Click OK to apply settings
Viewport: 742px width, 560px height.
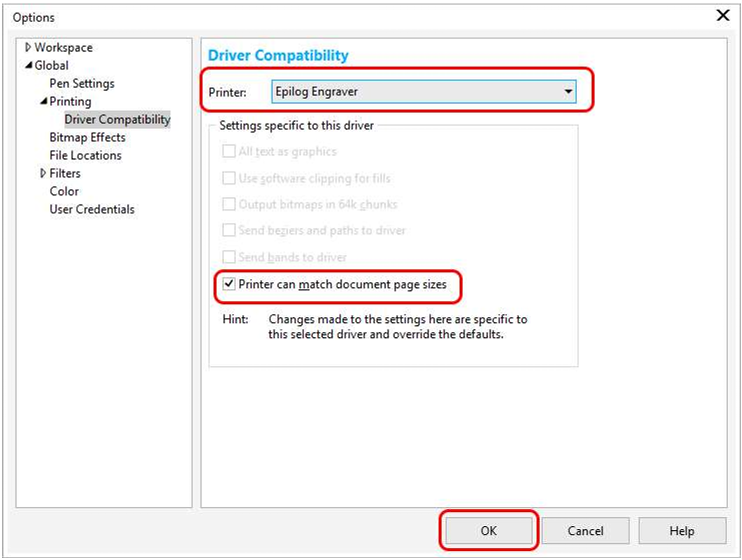(x=489, y=531)
